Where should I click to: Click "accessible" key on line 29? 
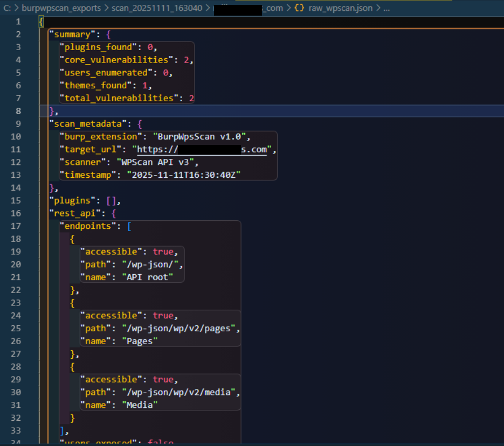[111, 380]
